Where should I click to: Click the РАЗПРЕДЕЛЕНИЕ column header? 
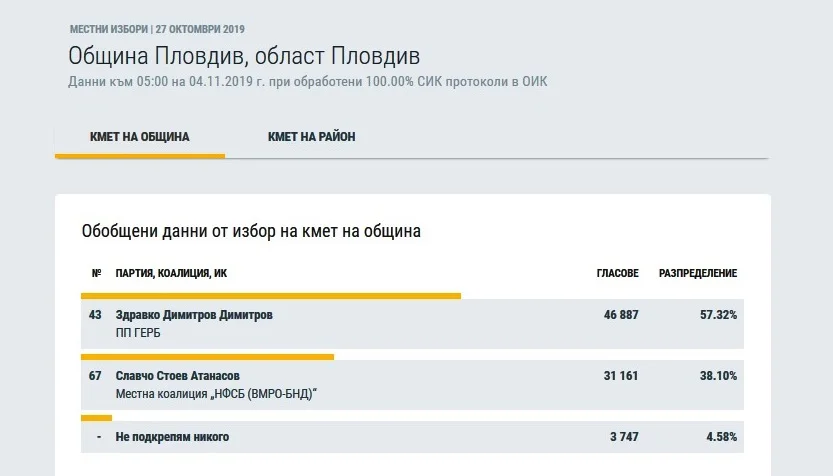(x=698, y=273)
